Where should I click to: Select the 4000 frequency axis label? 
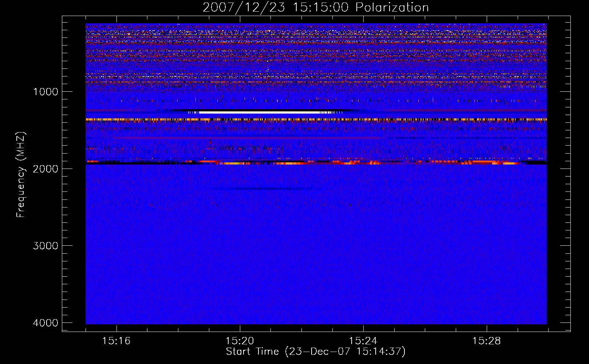pyautogui.click(x=46, y=323)
